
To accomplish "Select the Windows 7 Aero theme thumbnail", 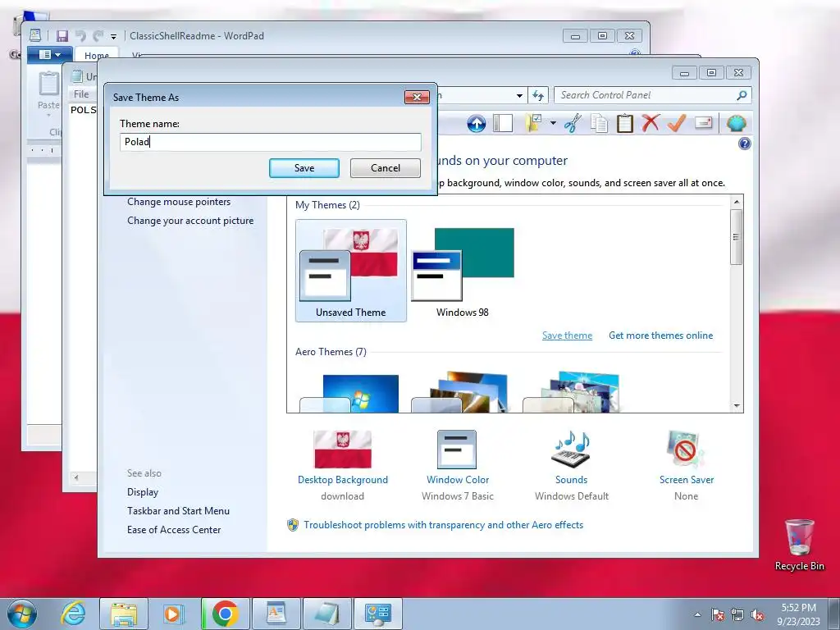I will pyautogui.click(x=351, y=393).
